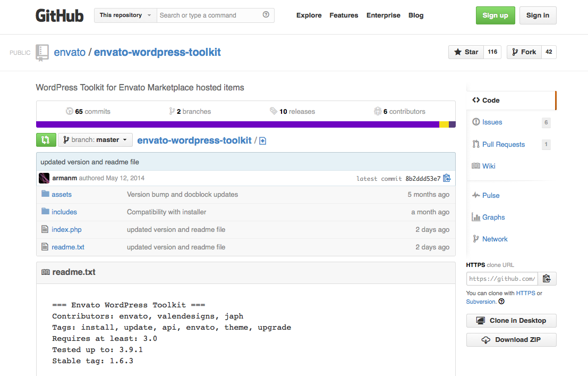Click the green compare and review button
This screenshot has width=588, height=376.
(x=46, y=140)
